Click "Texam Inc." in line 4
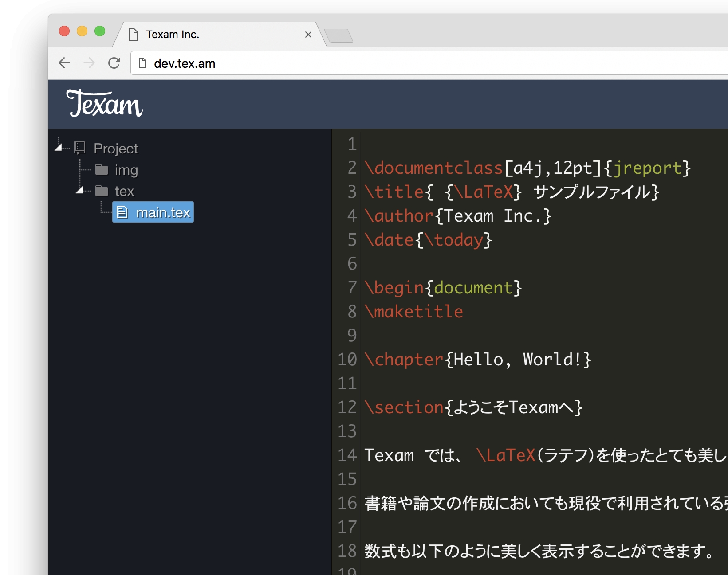728x575 pixels. coord(493,216)
